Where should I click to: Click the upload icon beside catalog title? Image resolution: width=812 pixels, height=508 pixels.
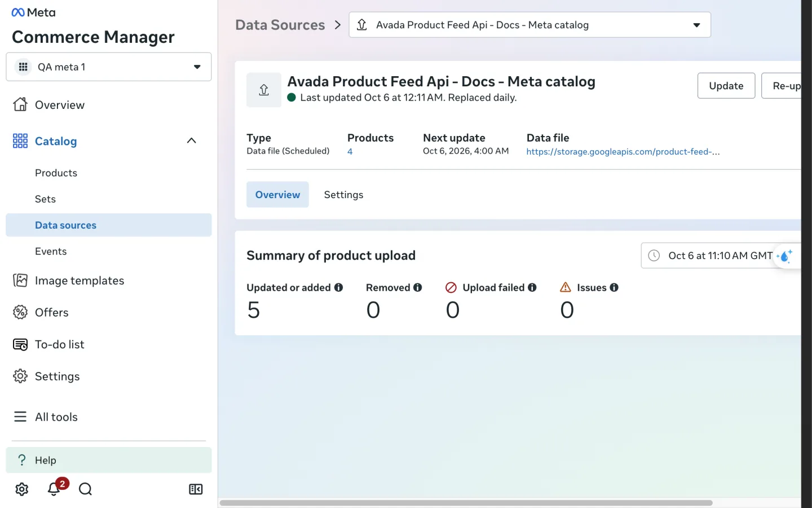(264, 90)
